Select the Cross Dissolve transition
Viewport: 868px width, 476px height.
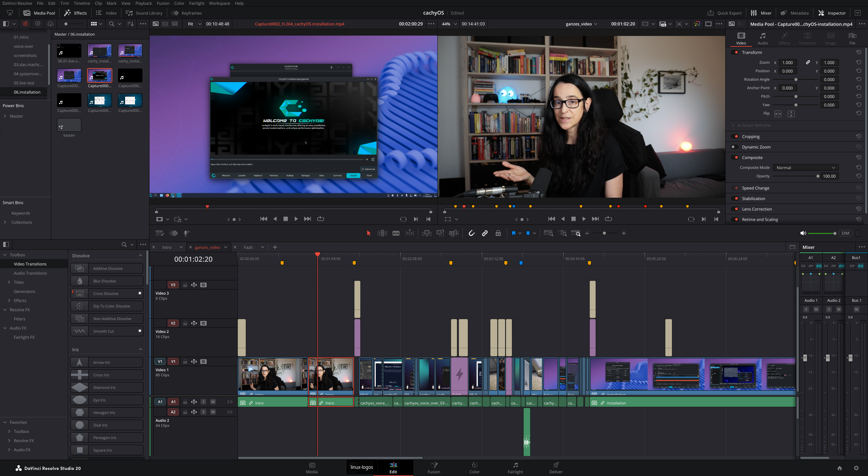(105, 293)
